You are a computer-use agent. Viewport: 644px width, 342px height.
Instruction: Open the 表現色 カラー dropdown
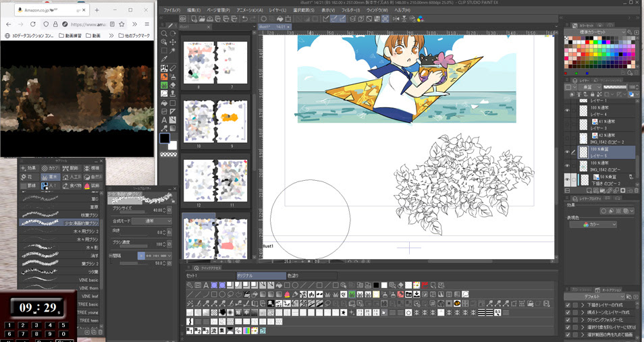593,225
